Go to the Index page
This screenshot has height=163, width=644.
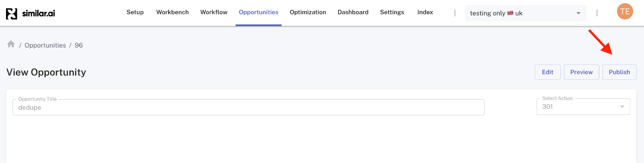(425, 12)
